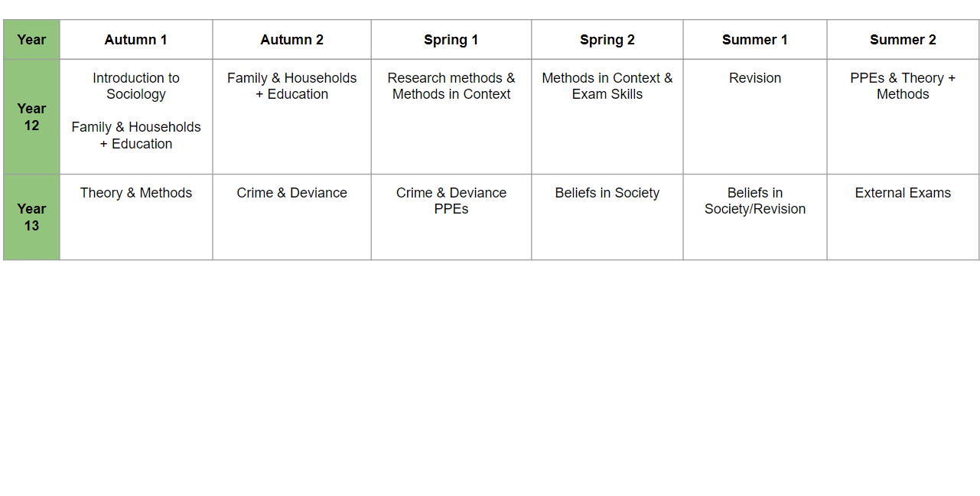Screen dimensions: 980x496
Task: Click the External Exams cell
Action: (903, 217)
